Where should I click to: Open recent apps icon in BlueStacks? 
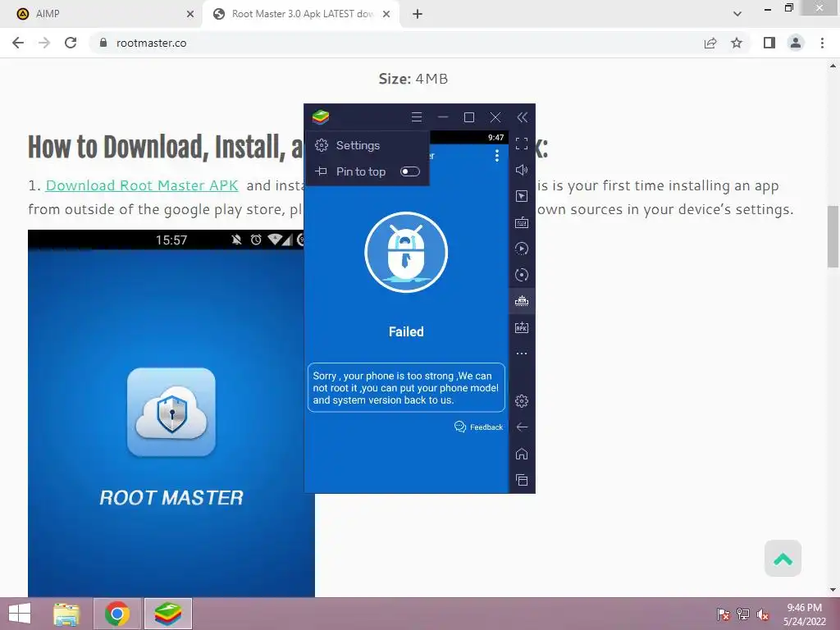(522, 480)
